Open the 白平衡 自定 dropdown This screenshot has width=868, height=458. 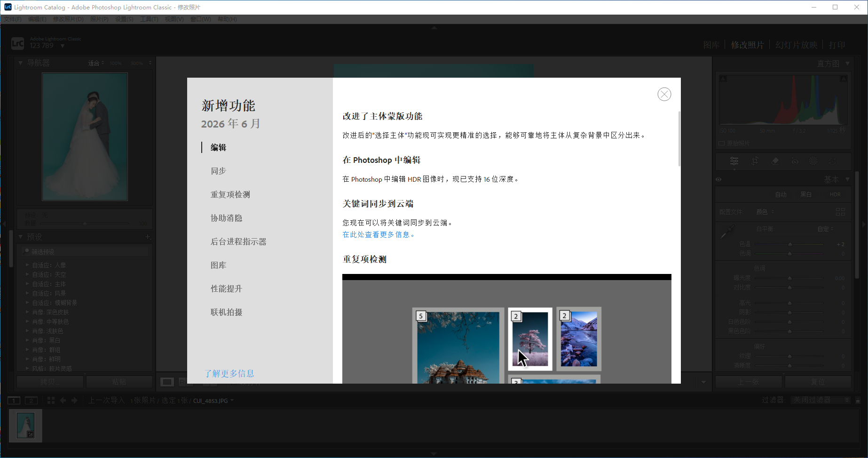coord(825,229)
